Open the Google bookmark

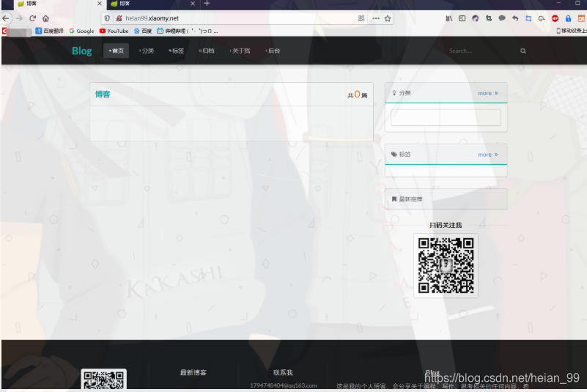(x=81, y=31)
